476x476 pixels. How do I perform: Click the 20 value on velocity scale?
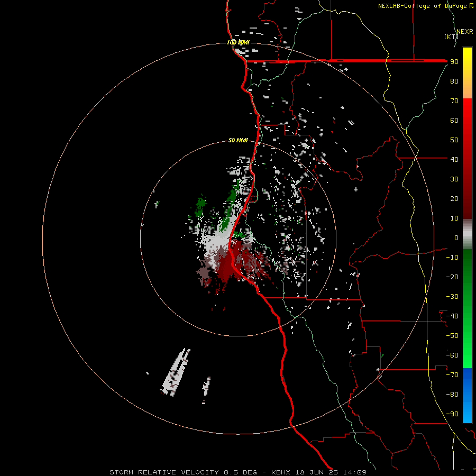(454, 199)
